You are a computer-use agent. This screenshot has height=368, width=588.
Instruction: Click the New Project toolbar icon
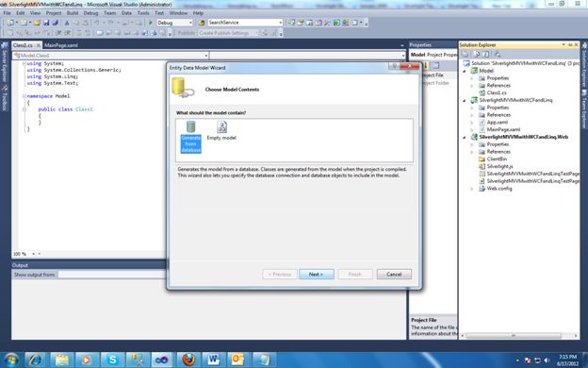pos(9,23)
